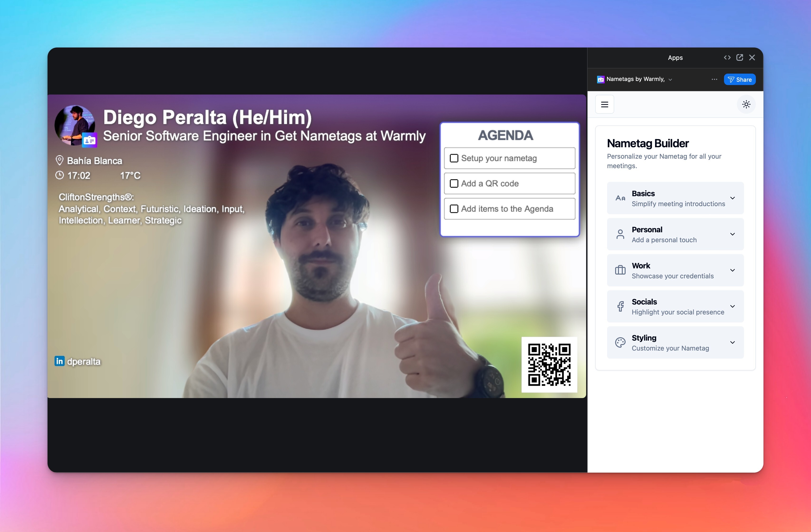Toggle light mode with the sun icon
The height and width of the screenshot is (532, 811).
point(746,104)
